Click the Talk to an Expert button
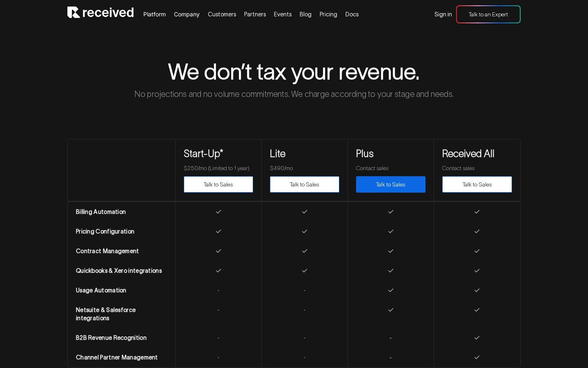 (x=488, y=14)
